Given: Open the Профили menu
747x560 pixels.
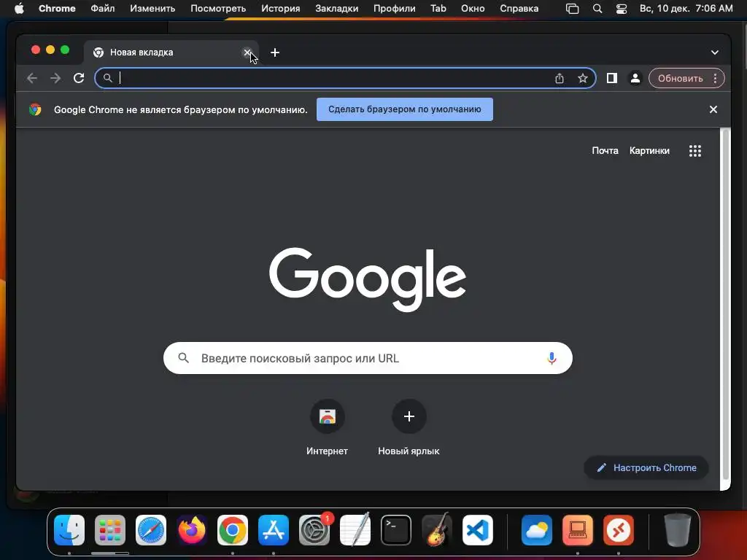Looking at the screenshot, I should (x=395, y=9).
